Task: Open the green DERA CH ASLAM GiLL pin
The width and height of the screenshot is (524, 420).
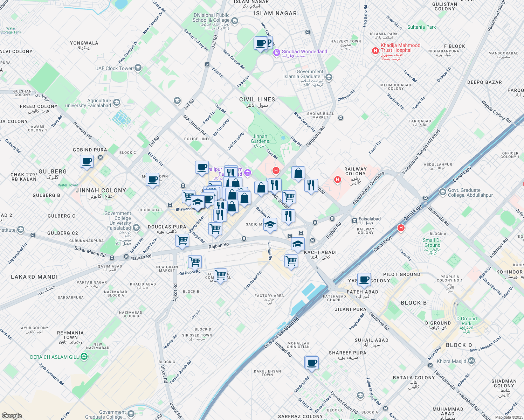Action: [84, 357]
